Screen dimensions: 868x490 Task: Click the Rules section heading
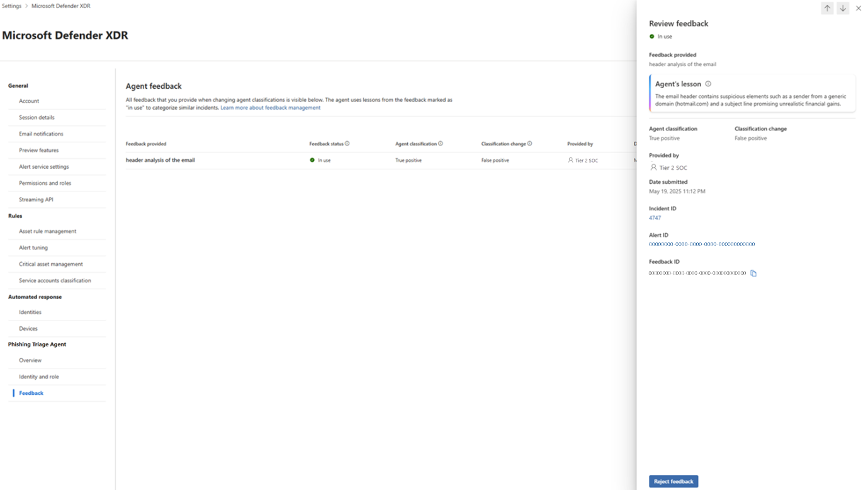click(x=15, y=216)
